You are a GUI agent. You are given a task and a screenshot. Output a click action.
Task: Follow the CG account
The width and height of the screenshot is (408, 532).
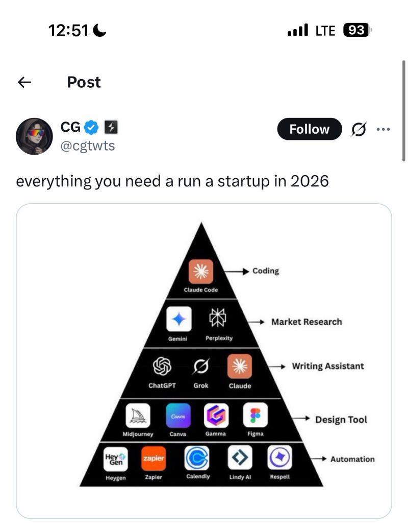310,129
